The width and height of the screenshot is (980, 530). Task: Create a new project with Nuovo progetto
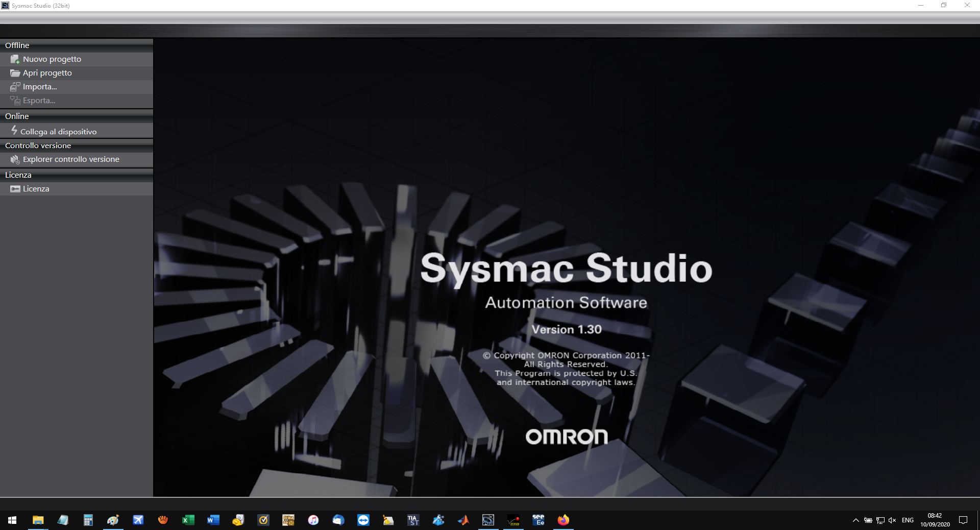coord(77,59)
